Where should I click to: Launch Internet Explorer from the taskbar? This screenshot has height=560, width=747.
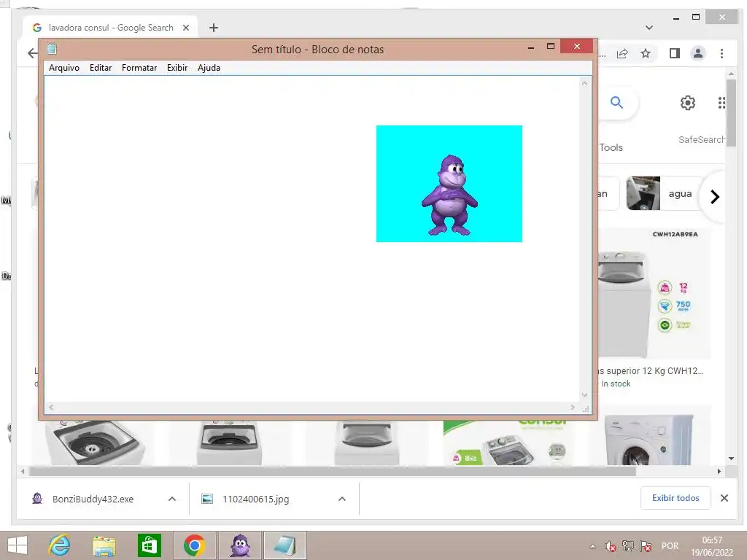[x=59, y=545]
